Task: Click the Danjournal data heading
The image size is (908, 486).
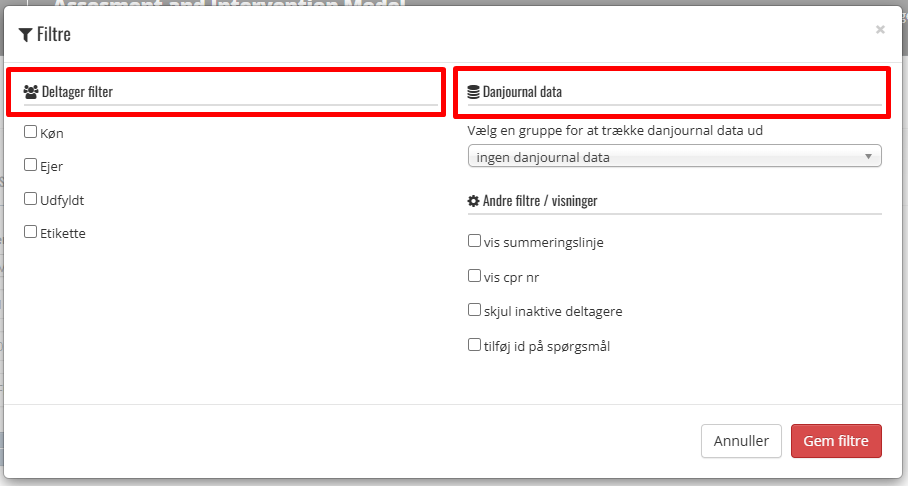Action: point(522,92)
